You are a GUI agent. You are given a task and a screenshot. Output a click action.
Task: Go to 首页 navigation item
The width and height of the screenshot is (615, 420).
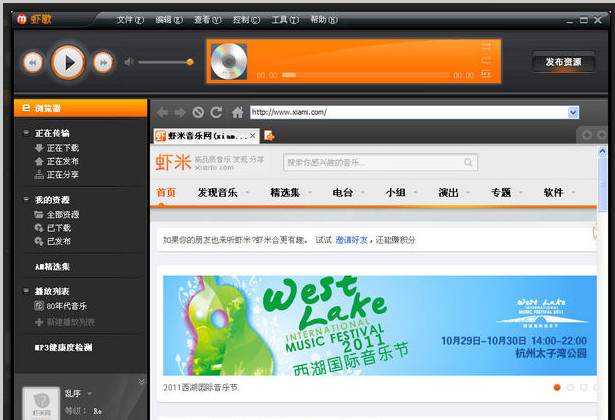(166, 193)
